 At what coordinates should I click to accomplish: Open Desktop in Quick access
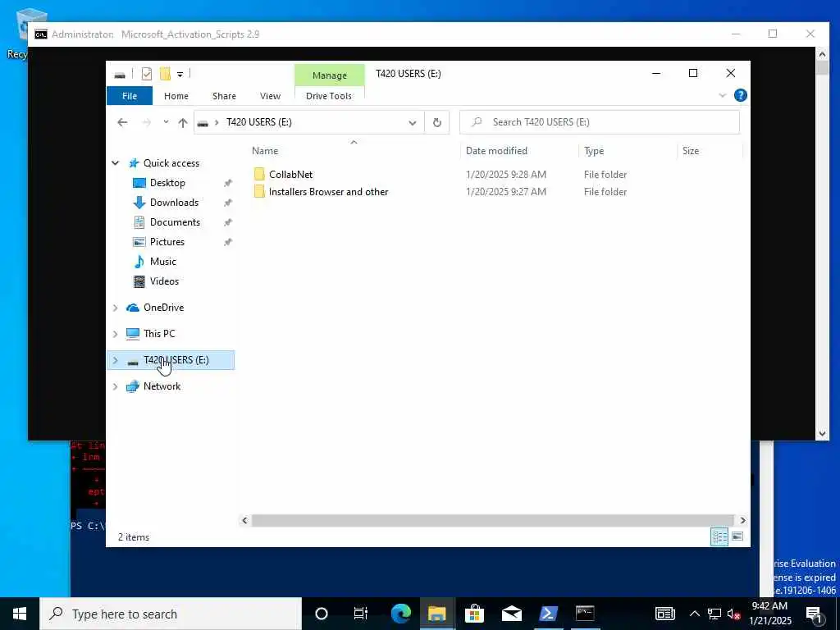coord(167,183)
